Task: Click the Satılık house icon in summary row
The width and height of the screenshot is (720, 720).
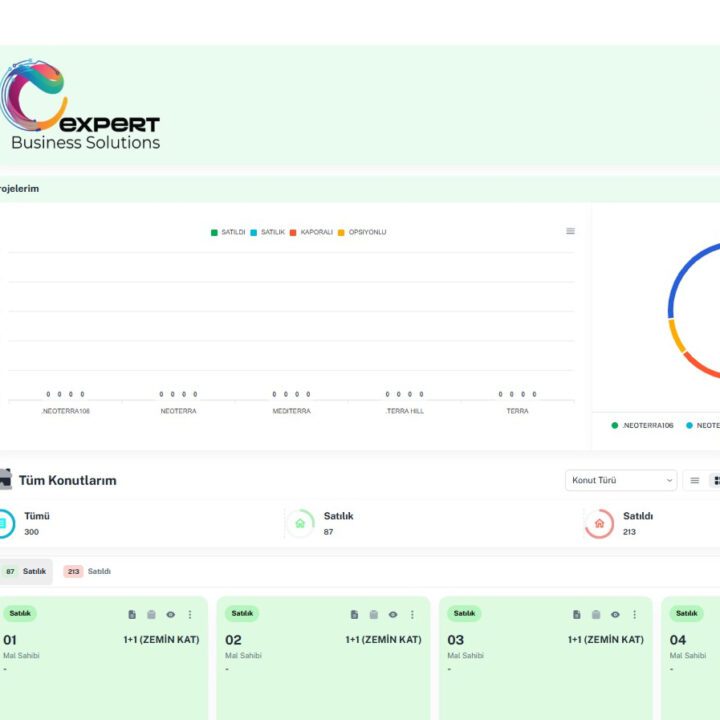Action: 300,523
